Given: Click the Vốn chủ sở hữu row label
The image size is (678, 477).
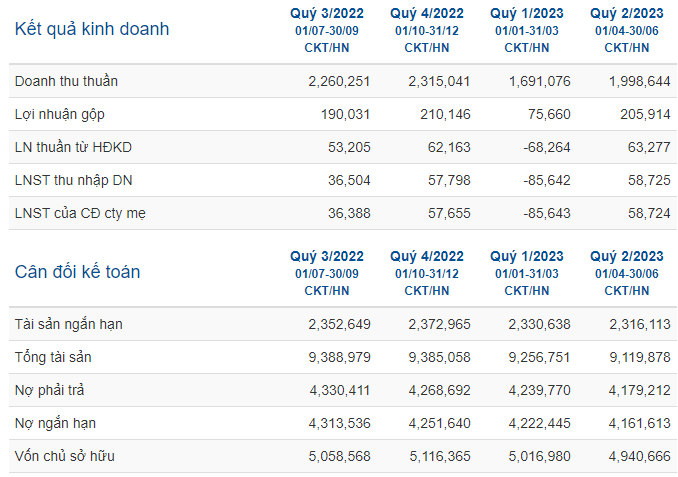Looking at the screenshot, I should pyautogui.click(x=64, y=456).
